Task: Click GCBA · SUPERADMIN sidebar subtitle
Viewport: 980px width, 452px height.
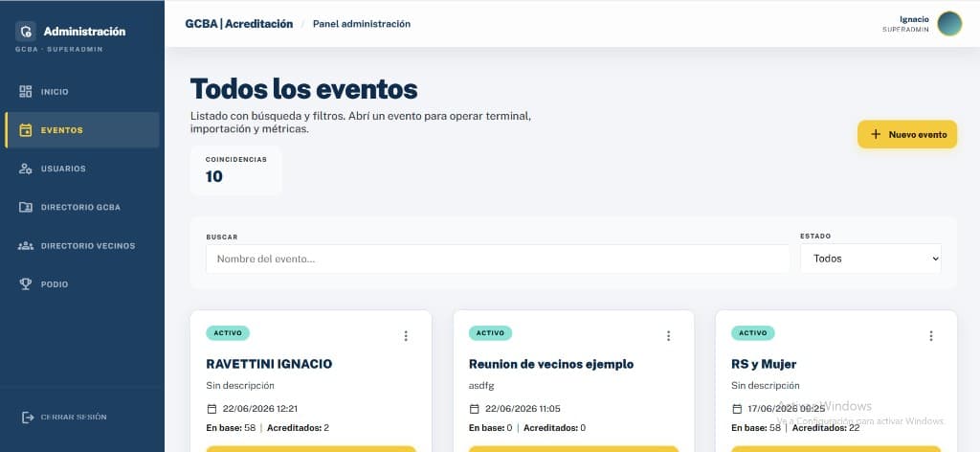Action: point(59,50)
